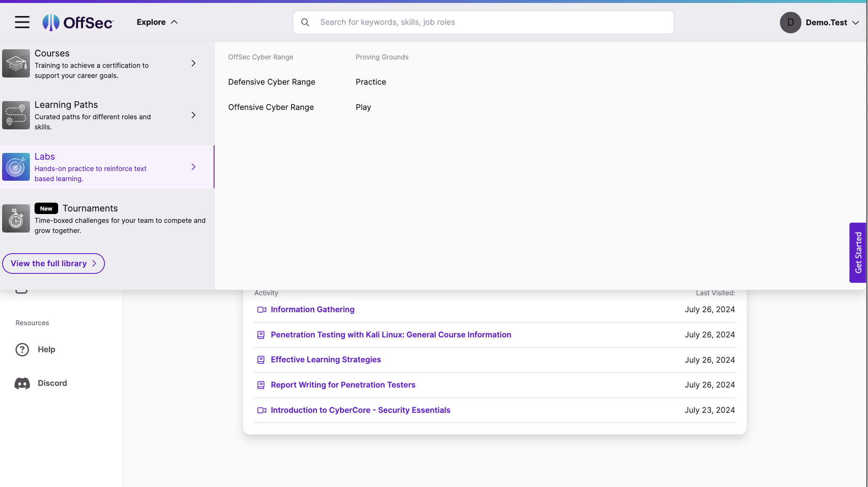Click the Demo.Test avatar circle
Screen dimensions: 868x487
(x=790, y=22)
